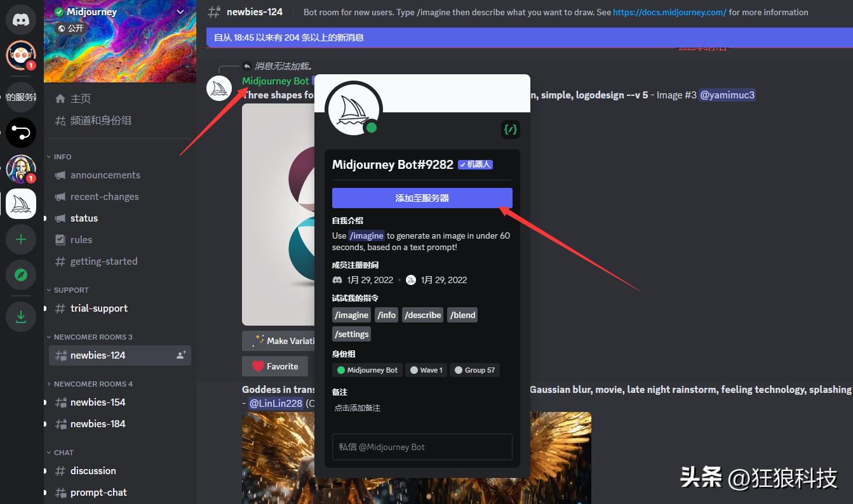Click 点击添加备注 to add a note
Viewport: 853px width, 504px height.
[x=358, y=408]
